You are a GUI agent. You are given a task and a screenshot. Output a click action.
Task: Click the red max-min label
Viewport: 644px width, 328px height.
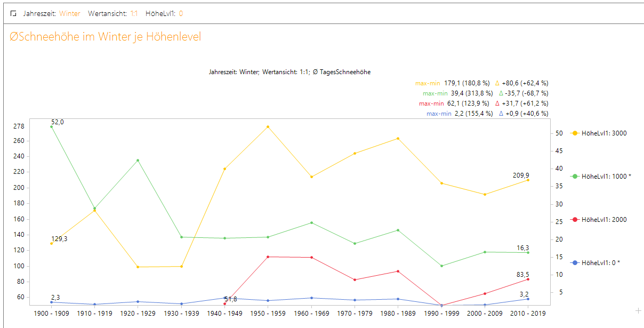tap(431, 103)
